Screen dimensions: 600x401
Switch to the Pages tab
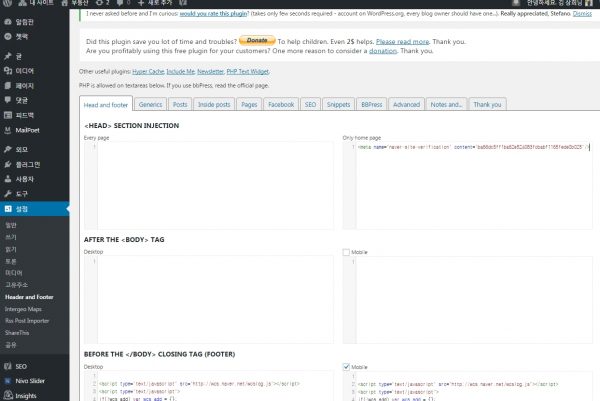pos(249,104)
